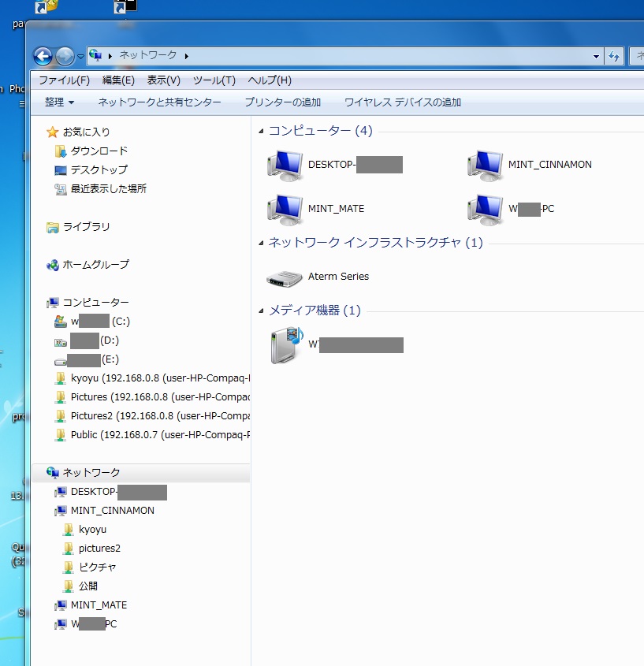The width and height of the screenshot is (644, 666).
Task: Open the address bar history dropdown arrow
Action: 596,56
